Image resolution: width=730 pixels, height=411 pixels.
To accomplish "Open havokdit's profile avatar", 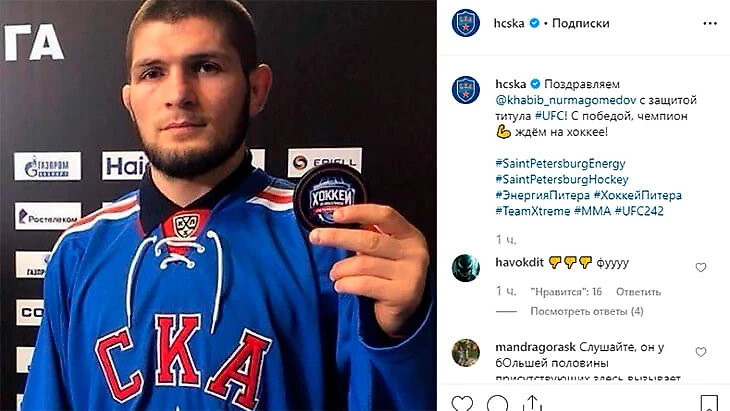I will [465, 268].
